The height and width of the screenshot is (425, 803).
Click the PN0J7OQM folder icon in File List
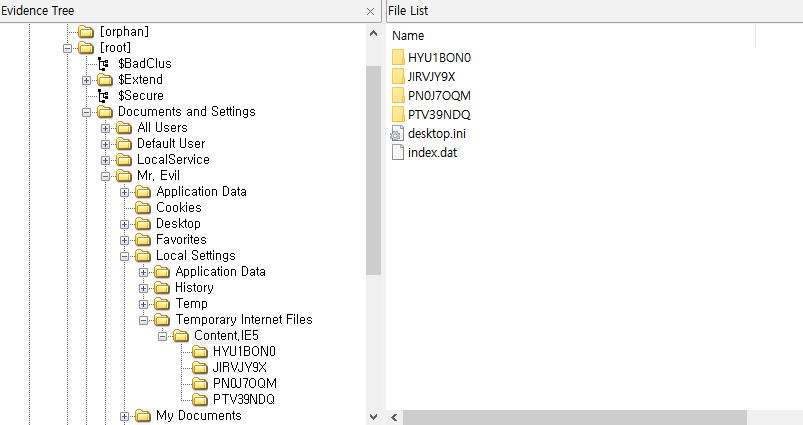tap(398, 95)
